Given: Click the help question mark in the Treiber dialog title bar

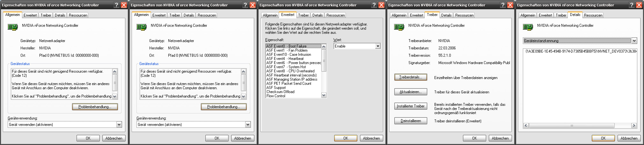Looking at the screenshot, I should (503, 5).
